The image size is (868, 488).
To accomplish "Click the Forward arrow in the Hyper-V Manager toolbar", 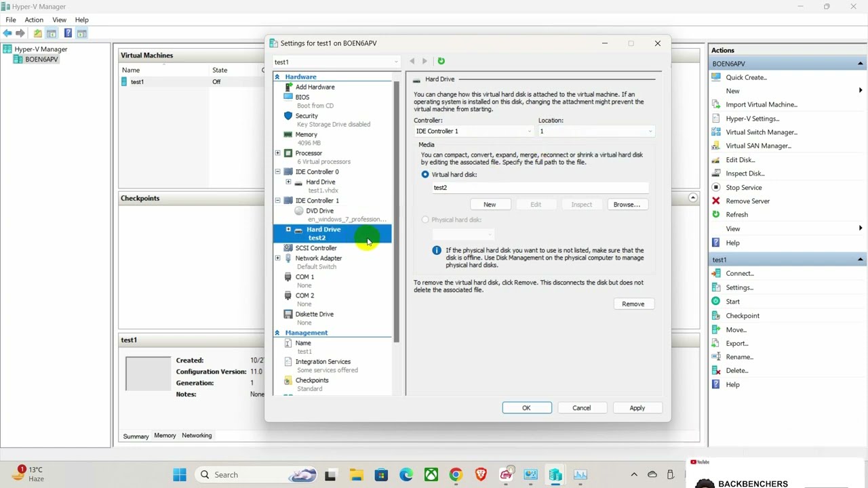I will pyautogui.click(x=20, y=33).
